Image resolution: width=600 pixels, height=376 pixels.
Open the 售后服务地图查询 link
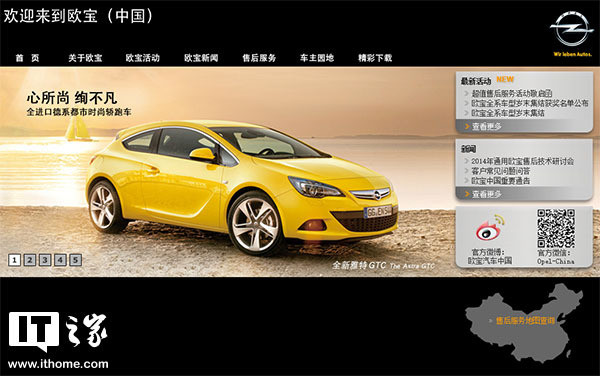(x=525, y=321)
